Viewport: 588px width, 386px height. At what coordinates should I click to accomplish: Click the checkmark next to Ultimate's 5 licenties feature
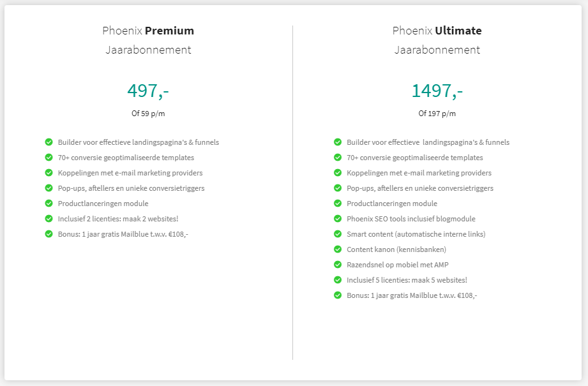(x=338, y=280)
